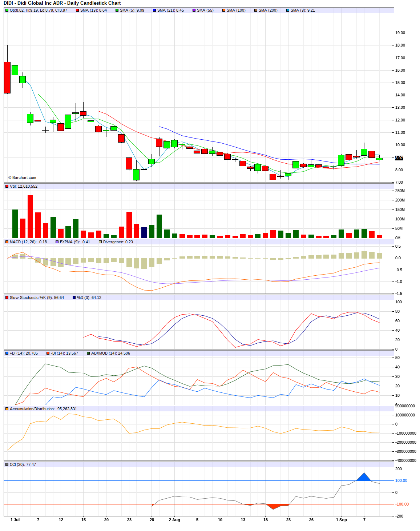Screen dimensions: 420x531
Task: Click the dark blue %D (3) swatch
Action: 74,298
